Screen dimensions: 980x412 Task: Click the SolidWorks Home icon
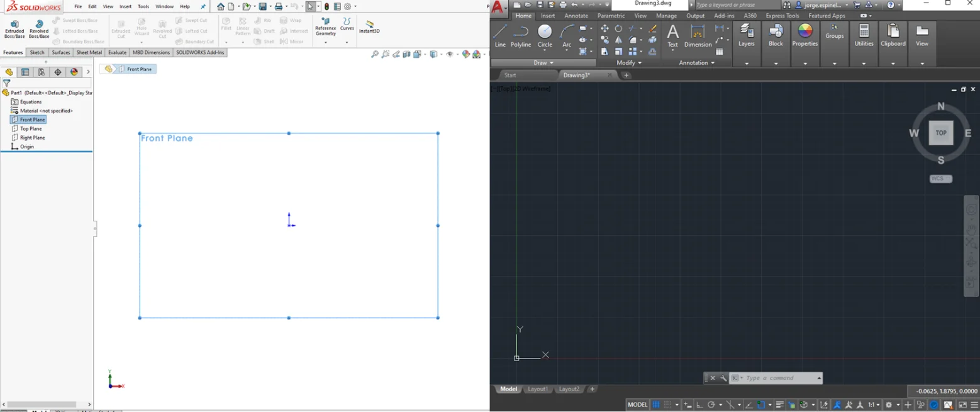click(221, 7)
